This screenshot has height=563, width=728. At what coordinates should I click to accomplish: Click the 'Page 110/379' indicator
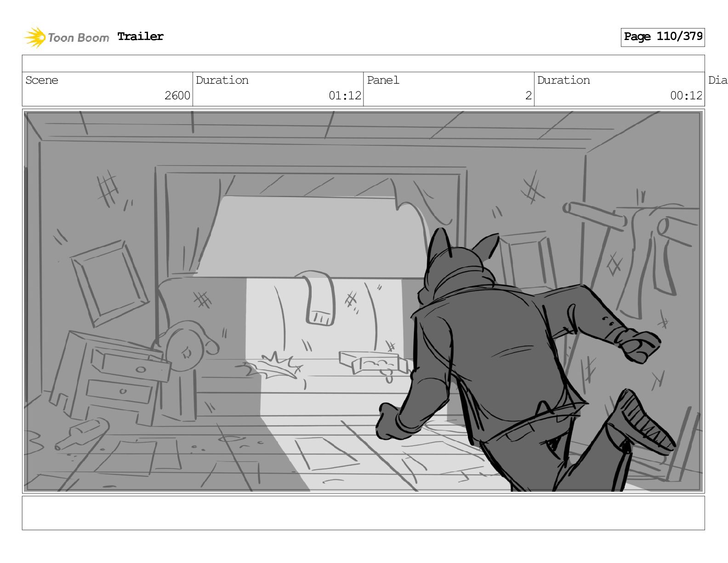coord(663,37)
